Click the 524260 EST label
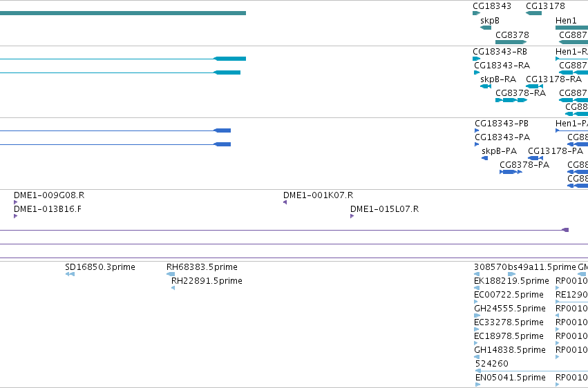The image size is (588, 388). pyautogui.click(x=492, y=364)
